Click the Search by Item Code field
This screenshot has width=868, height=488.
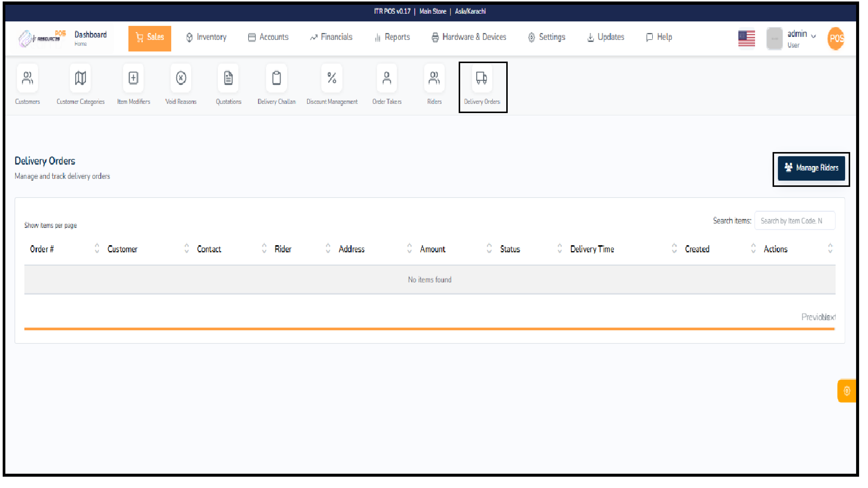(x=795, y=220)
